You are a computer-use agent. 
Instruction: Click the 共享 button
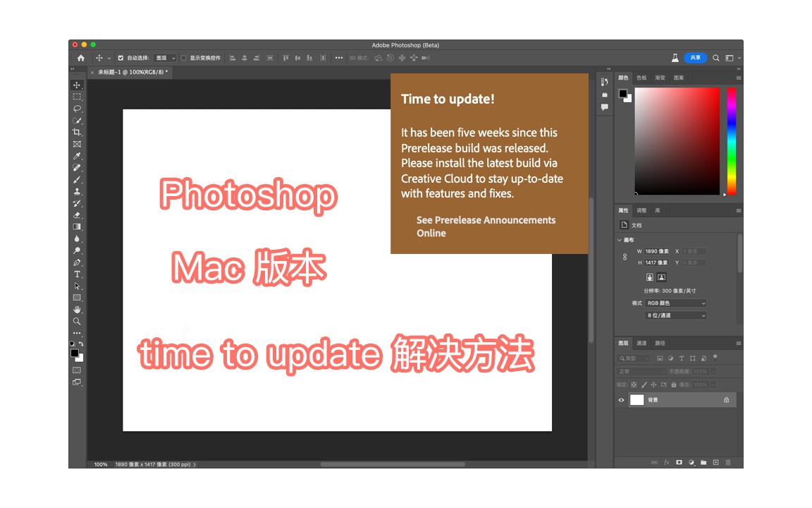pyautogui.click(x=696, y=57)
